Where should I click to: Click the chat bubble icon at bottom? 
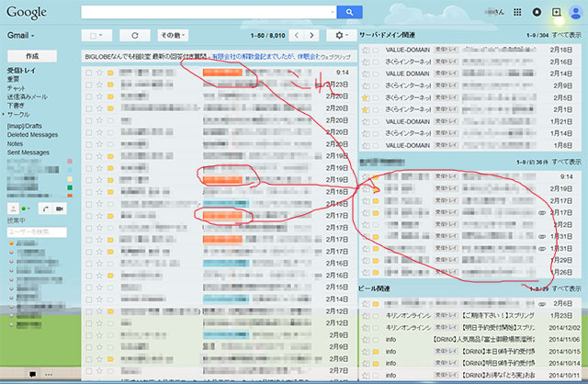[33, 374]
